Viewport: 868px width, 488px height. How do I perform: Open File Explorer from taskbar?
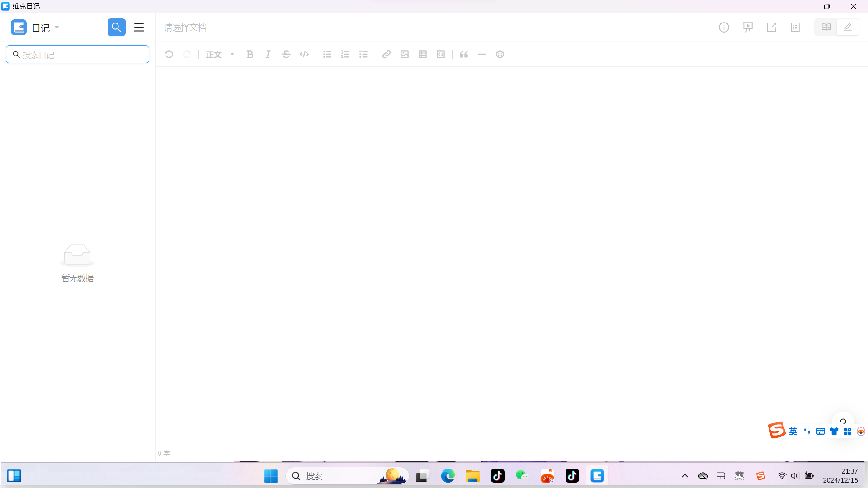[473, 476]
